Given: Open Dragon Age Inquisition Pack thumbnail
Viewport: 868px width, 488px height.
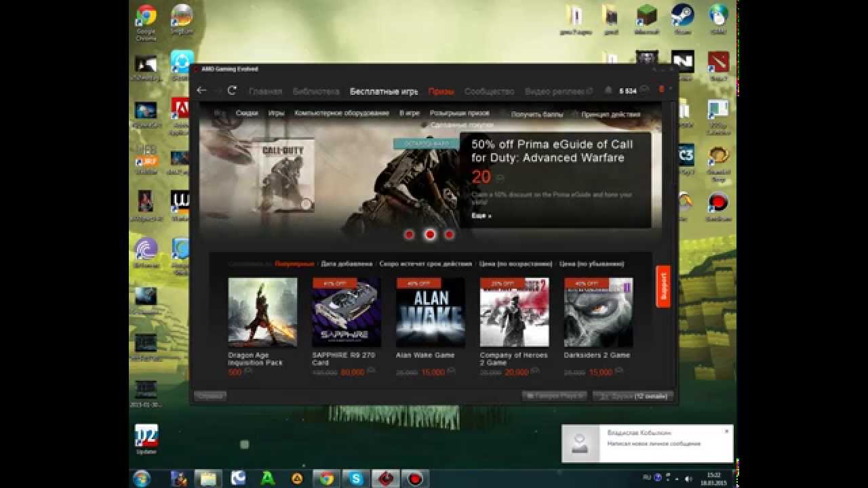Looking at the screenshot, I should point(262,312).
